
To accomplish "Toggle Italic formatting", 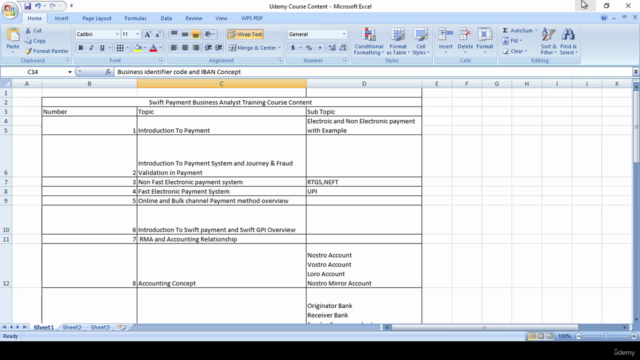I will [91, 48].
